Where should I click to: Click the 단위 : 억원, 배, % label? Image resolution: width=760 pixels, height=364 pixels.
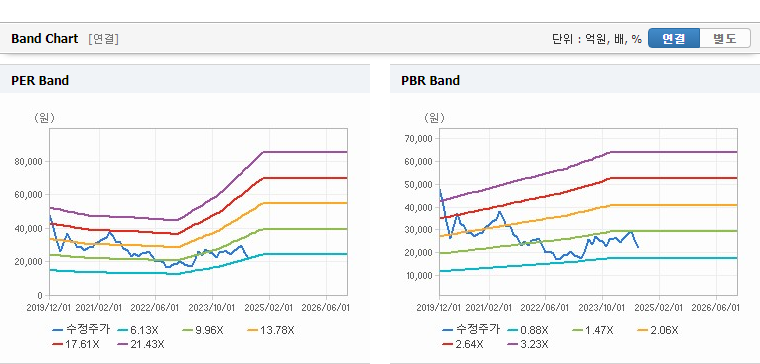[597, 39]
